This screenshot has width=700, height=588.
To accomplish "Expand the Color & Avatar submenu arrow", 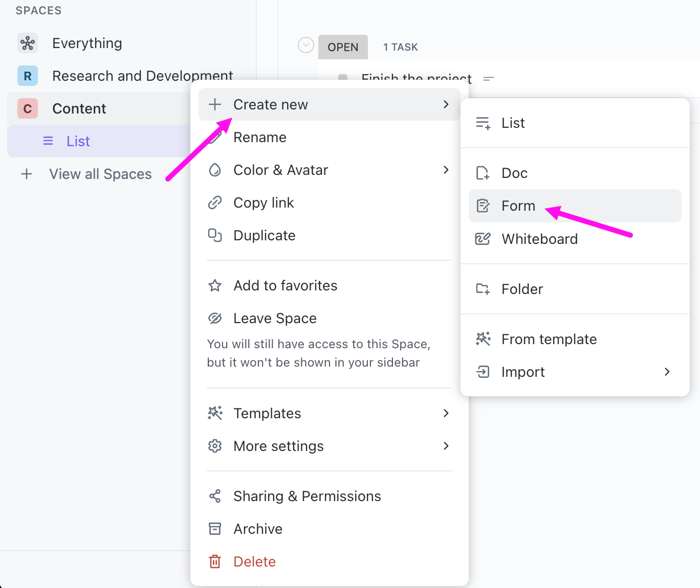I will [x=446, y=170].
